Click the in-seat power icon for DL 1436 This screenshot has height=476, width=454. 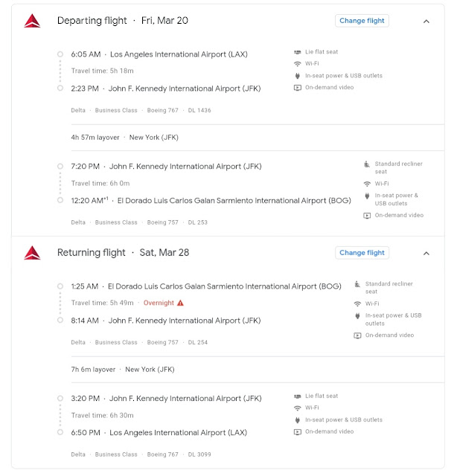pyautogui.click(x=298, y=76)
